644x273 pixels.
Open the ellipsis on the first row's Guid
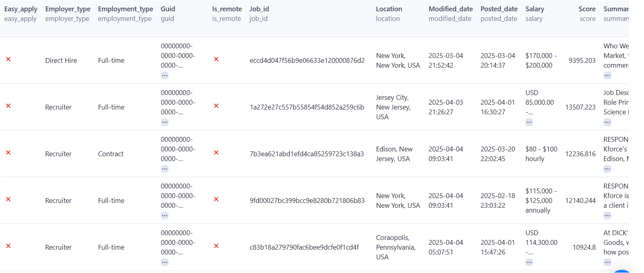click(165, 75)
